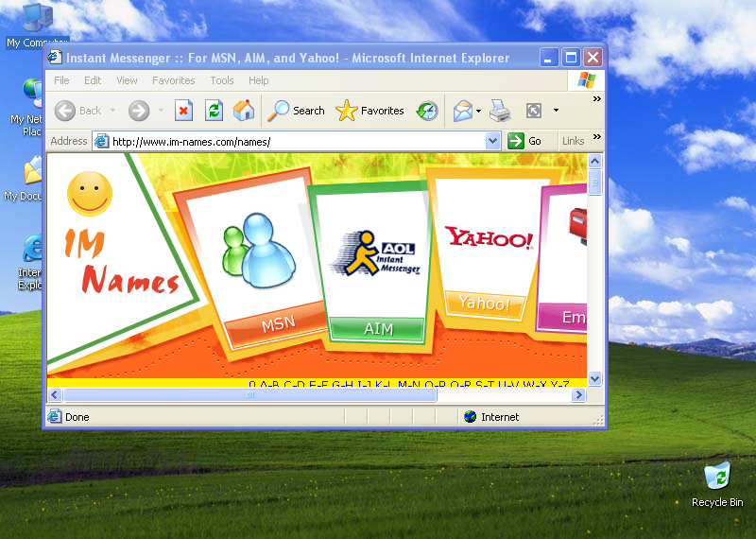This screenshot has width=756, height=539.
Task: Open the Edit menu
Action: click(x=93, y=80)
